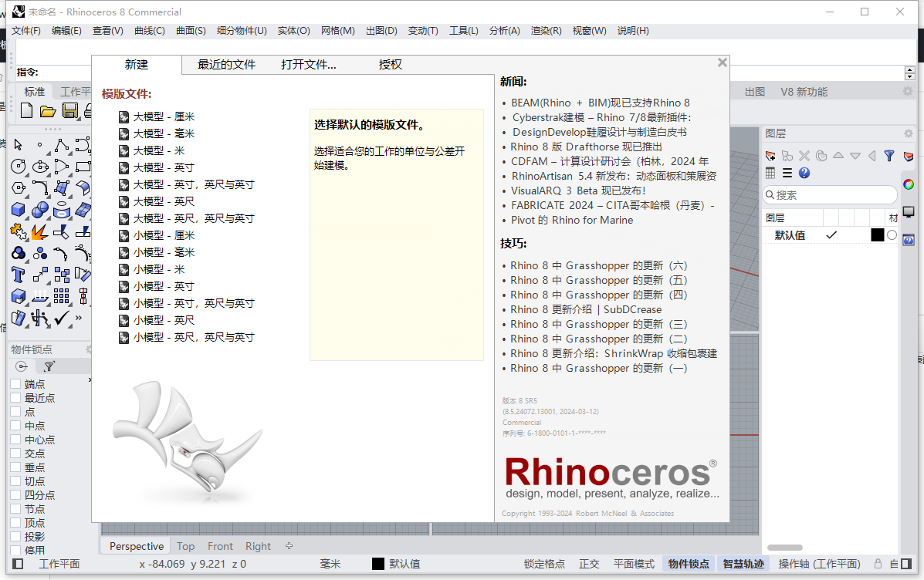Screen dimensions: 924x580
Task: Open the layer filter funnel icon
Action: pos(889,156)
